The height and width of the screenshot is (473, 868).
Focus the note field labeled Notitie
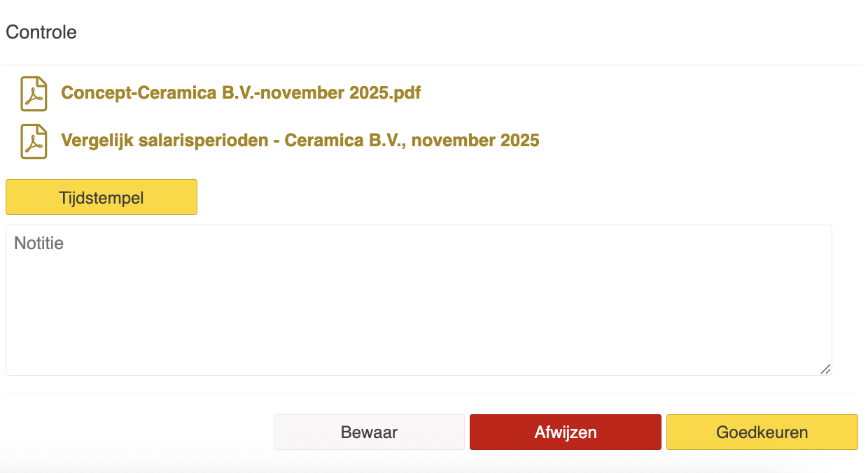click(419, 299)
